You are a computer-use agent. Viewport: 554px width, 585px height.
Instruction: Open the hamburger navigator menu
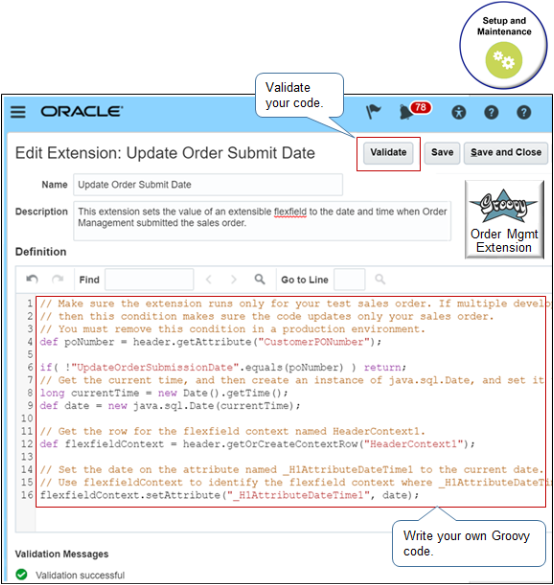coord(18,112)
